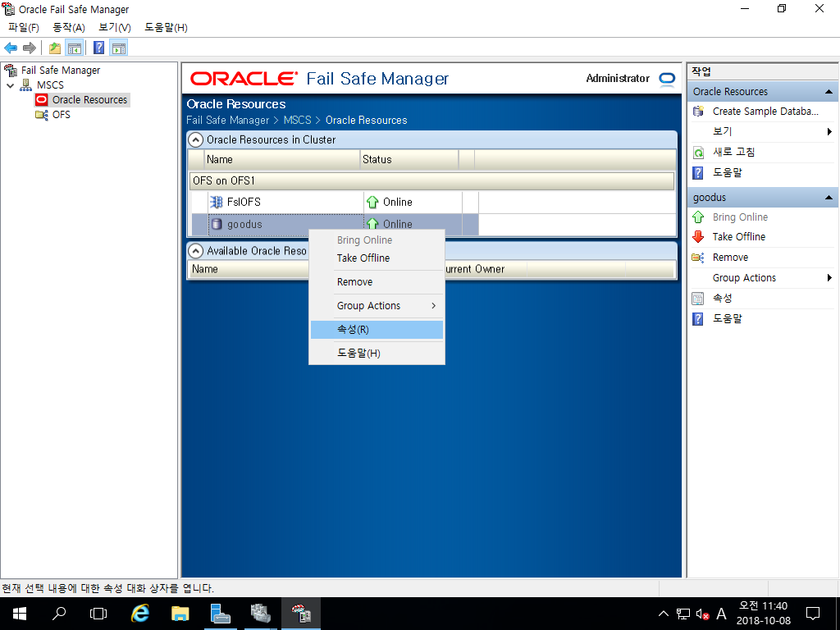The width and height of the screenshot is (840, 630).
Task: Select Oracle Resources in the tree
Action: pyautogui.click(x=89, y=99)
